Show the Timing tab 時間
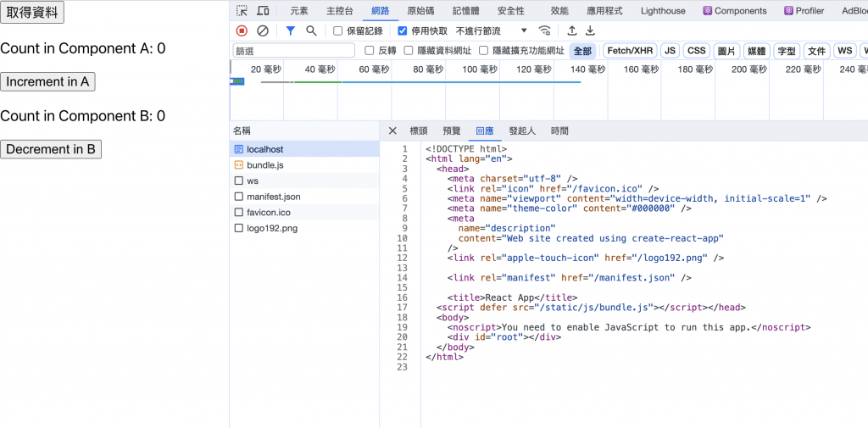Screen dimensions: 868x428 559,131
